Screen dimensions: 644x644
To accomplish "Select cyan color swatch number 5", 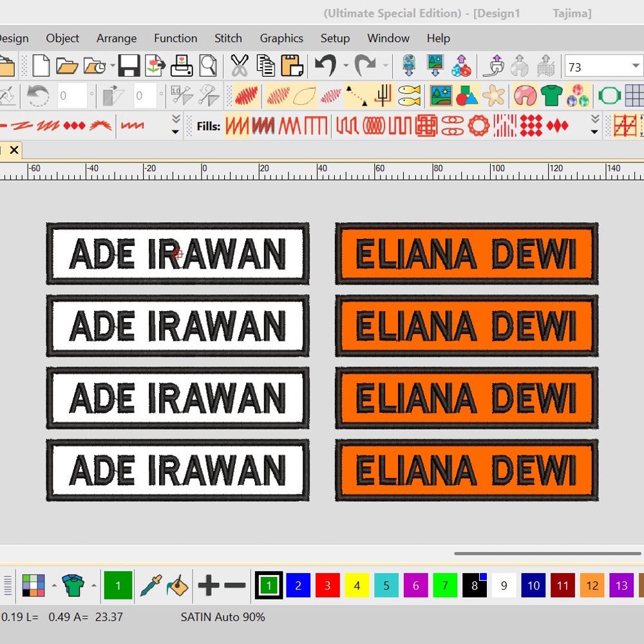I will 386,585.
